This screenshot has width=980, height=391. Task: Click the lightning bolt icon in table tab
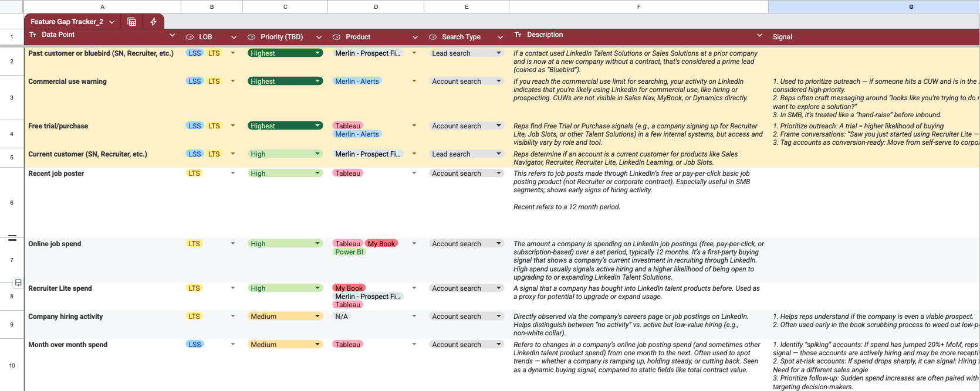[153, 22]
